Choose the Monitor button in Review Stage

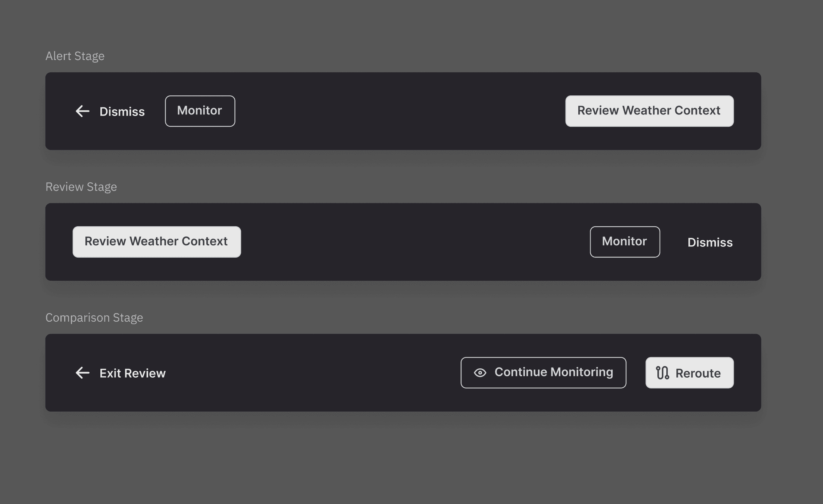point(625,242)
